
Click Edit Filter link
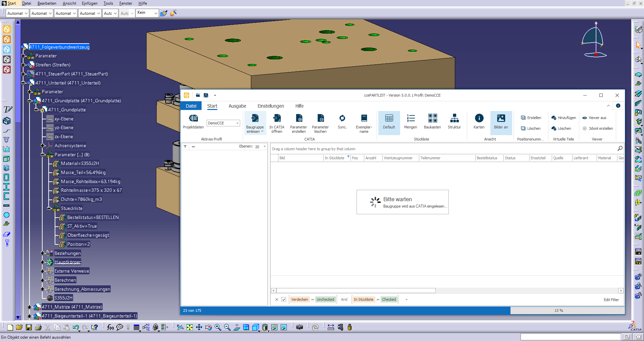(611, 300)
